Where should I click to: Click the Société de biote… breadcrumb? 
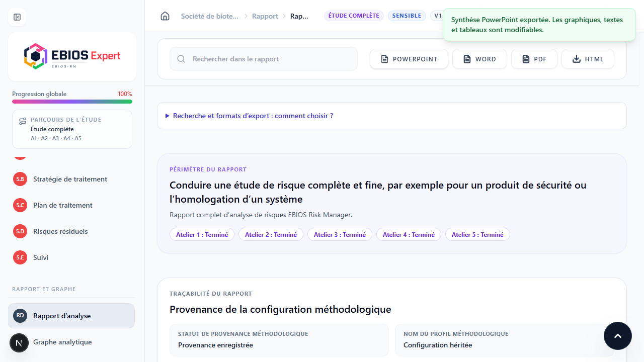(x=210, y=16)
